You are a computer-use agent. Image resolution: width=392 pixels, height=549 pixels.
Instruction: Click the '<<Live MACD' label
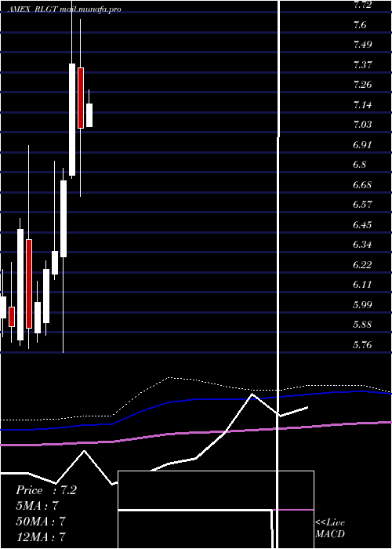(x=330, y=528)
